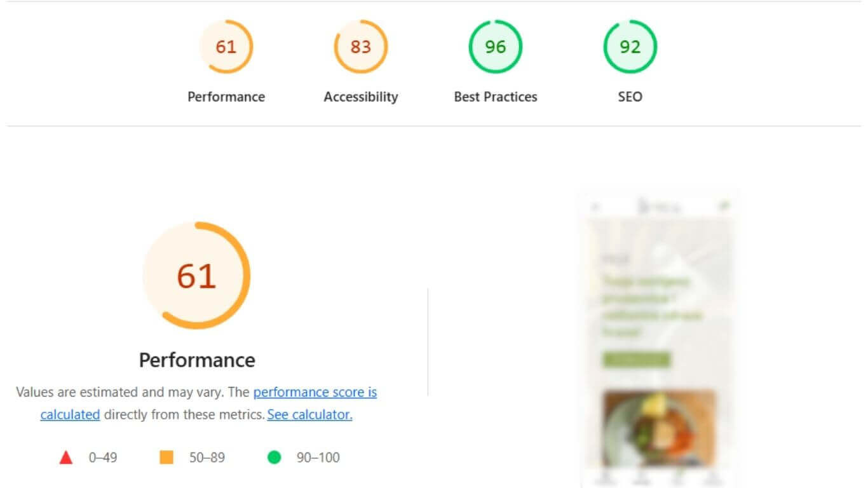Click the SEO gauge showing 92
This screenshot has height=488, width=868.
(x=630, y=46)
